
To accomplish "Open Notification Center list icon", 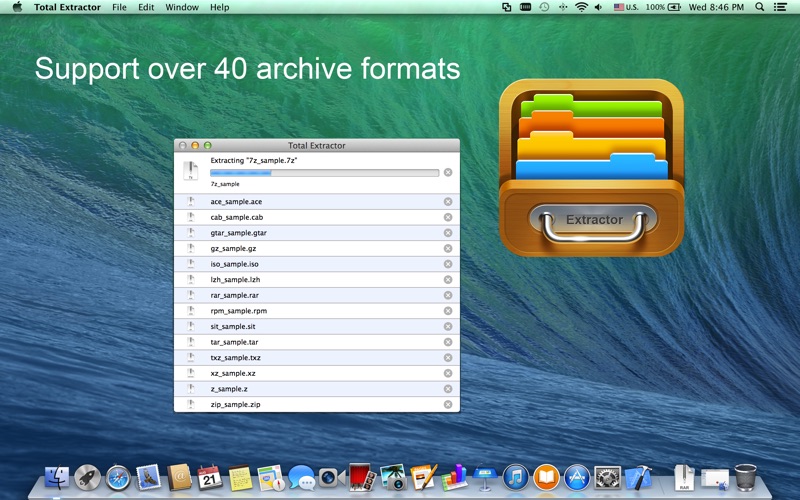I will point(780,7).
